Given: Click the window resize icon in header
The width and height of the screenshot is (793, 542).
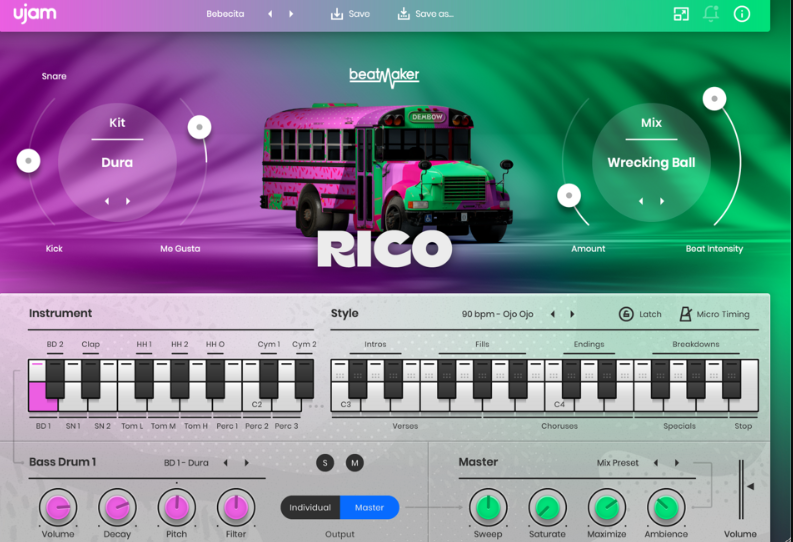Looking at the screenshot, I should coord(681,14).
